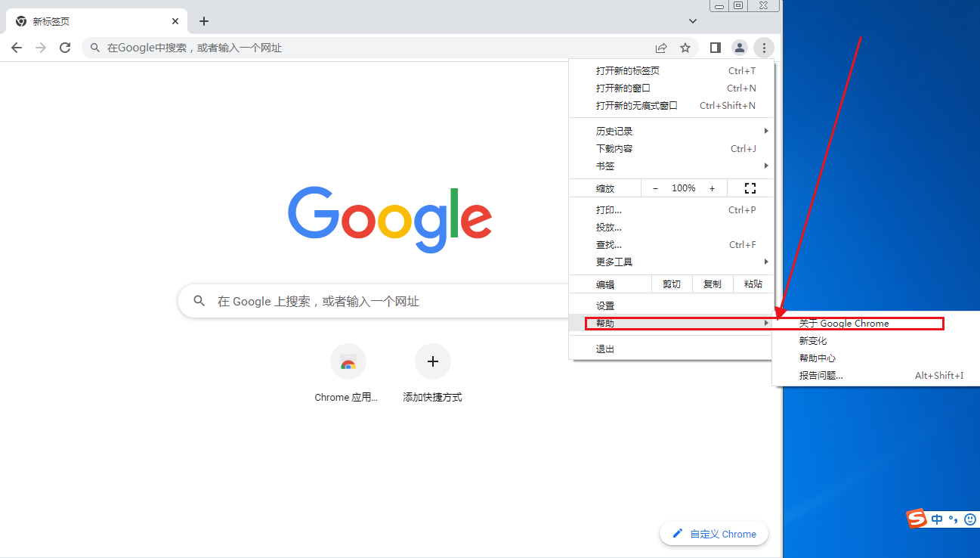Expand the 书签 submenu
980x558 pixels.
tap(672, 166)
